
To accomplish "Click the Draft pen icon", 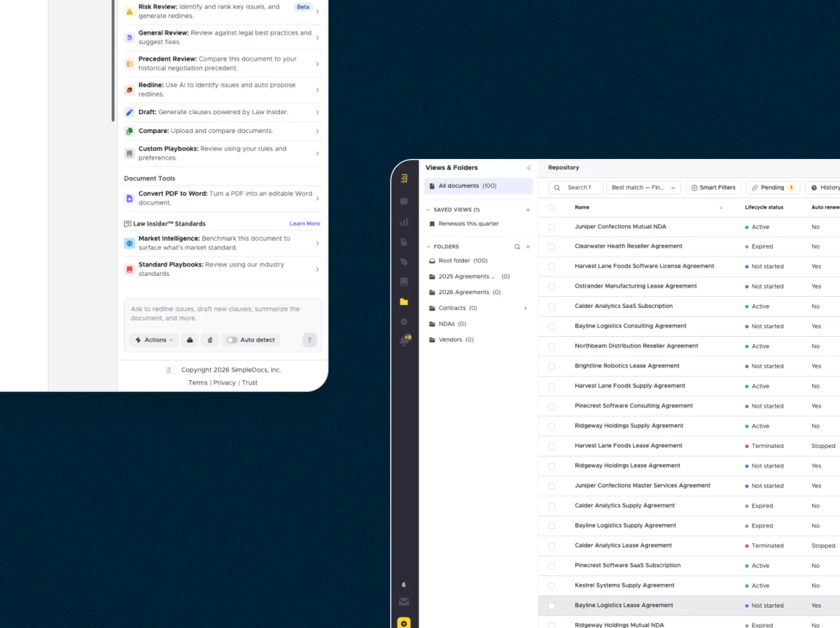I will click(129, 112).
